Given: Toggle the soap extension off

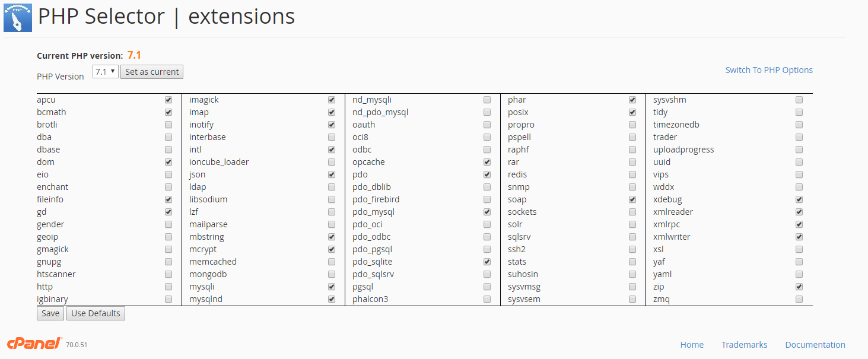Looking at the screenshot, I should coord(632,199).
